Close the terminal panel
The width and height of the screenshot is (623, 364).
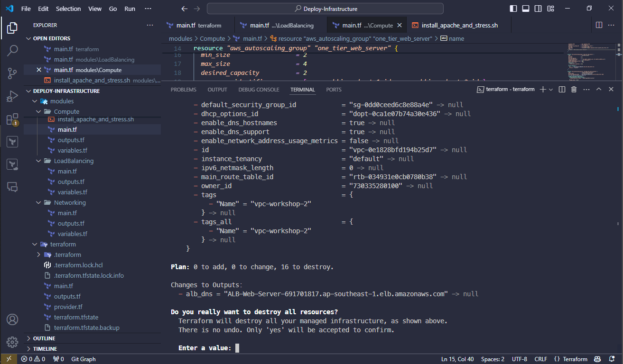coord(611,89)
